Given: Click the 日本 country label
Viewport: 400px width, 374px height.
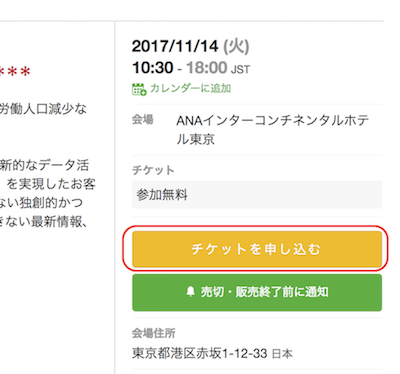Looking at the screenshot, I should pos(282,354).
